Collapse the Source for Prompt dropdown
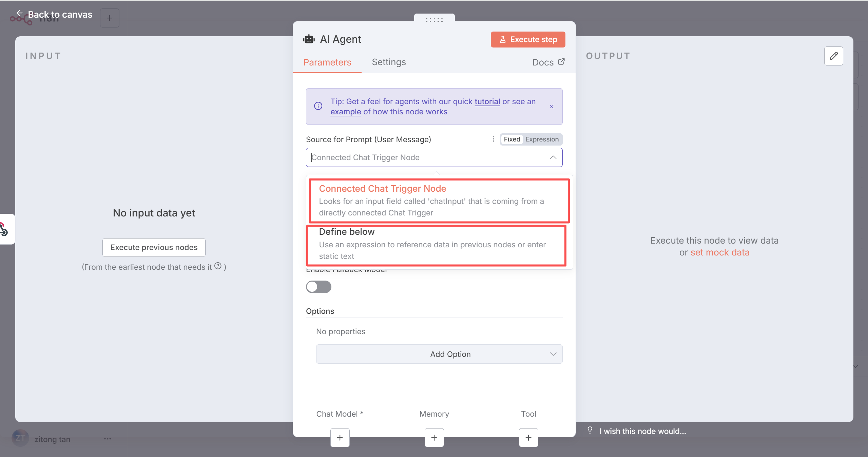Image resolution: width=868 pixels, height=457 pixels. pyautogui.click(x=553, y=157)
